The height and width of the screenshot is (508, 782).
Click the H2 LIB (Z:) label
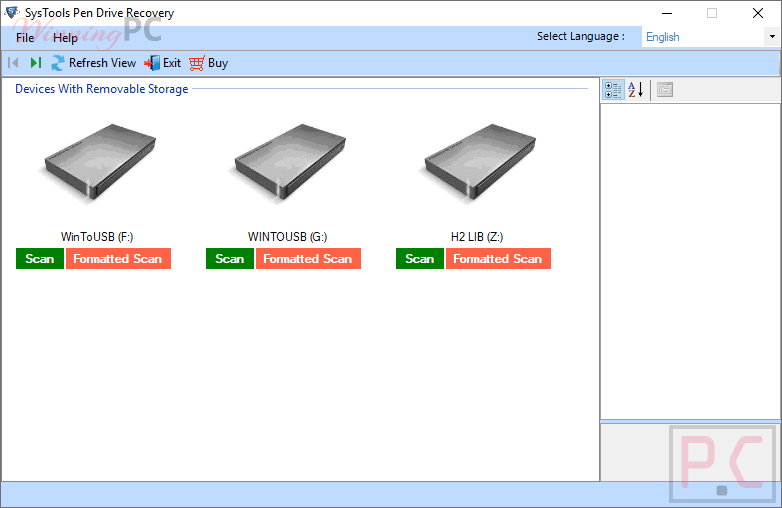coord(477,237)
